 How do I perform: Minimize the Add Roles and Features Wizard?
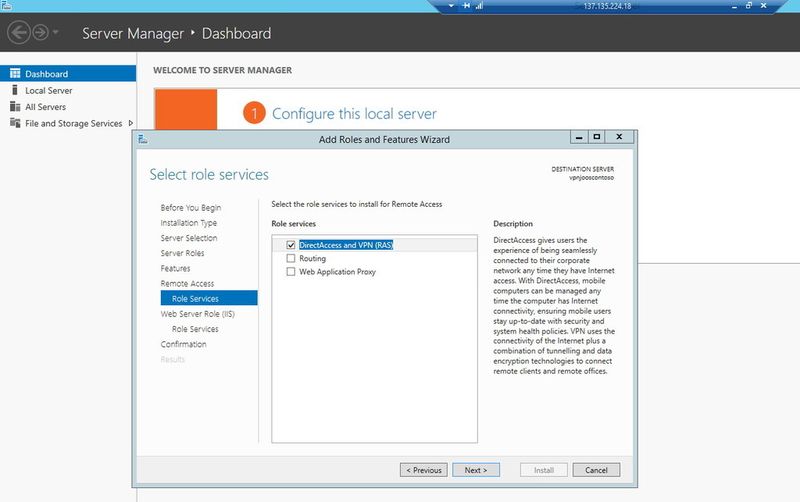click(x=579, y=137)
